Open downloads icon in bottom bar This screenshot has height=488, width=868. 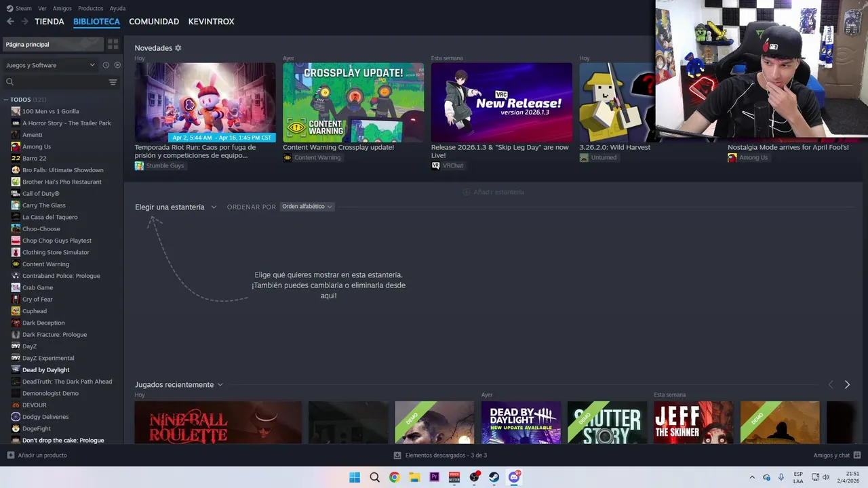pyautogui.click(x=397, y=455)
